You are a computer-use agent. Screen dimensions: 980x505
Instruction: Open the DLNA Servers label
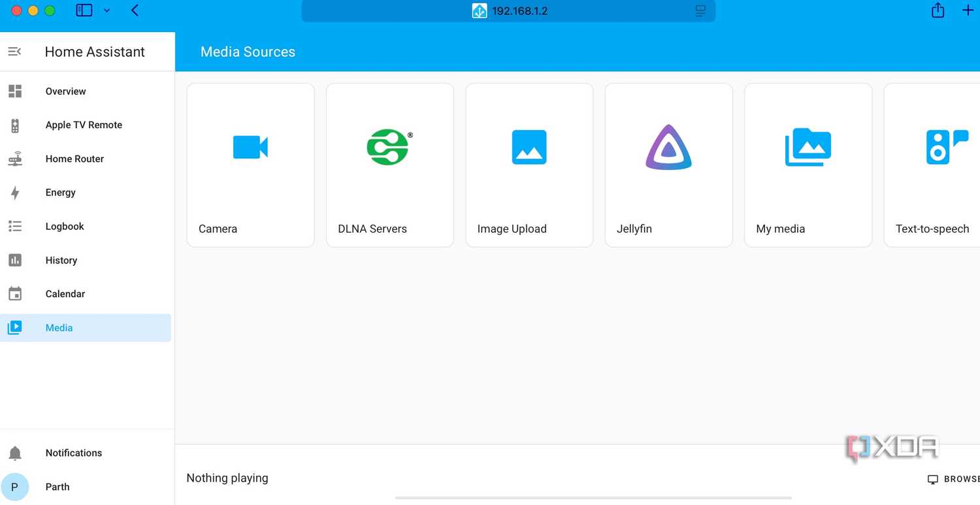click(372, 229)
